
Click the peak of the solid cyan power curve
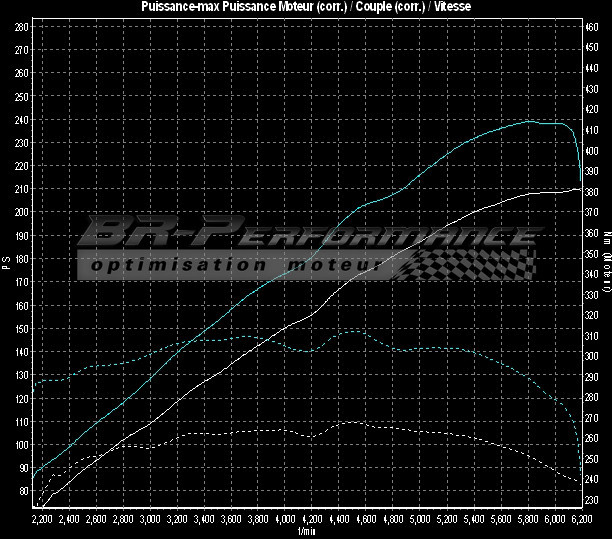tap(531, 122)
